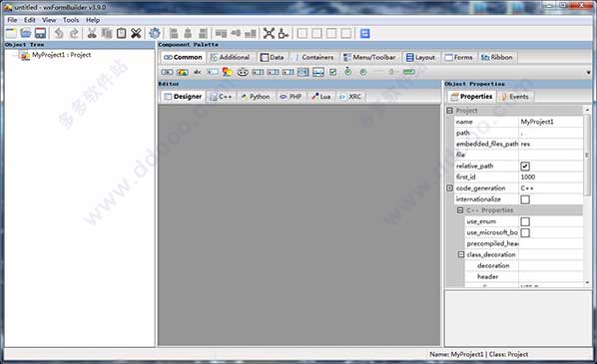Open the component palette overflow arrow
The width and height of the screenshot is (597, 364).
coord(588,72)
